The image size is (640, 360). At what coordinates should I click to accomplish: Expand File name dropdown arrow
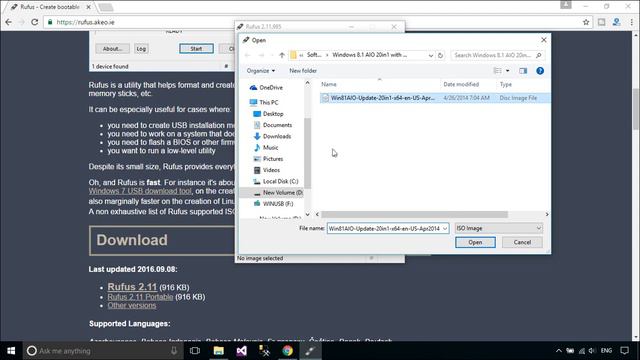pyautogui.click(x=445, y=229)
